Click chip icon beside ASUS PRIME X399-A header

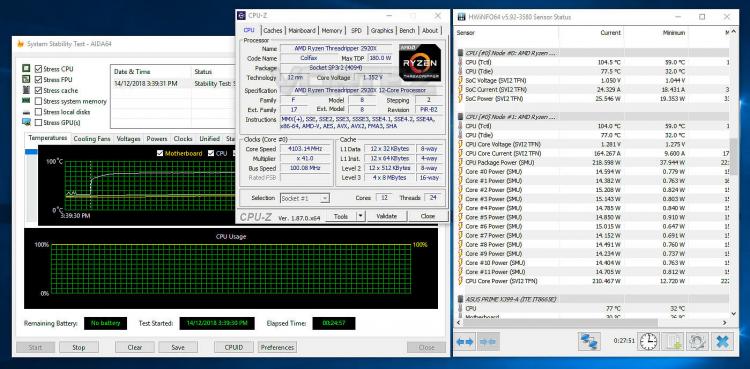pyautogui.click(x=461, y=299)
